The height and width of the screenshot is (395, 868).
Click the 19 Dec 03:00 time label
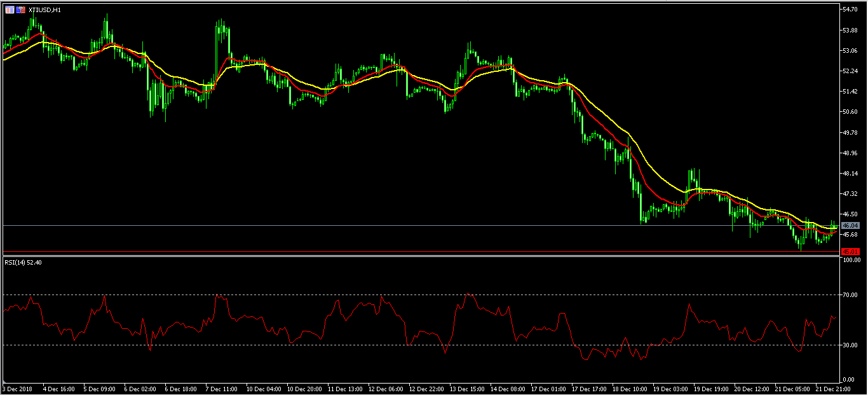coord(670,388)
